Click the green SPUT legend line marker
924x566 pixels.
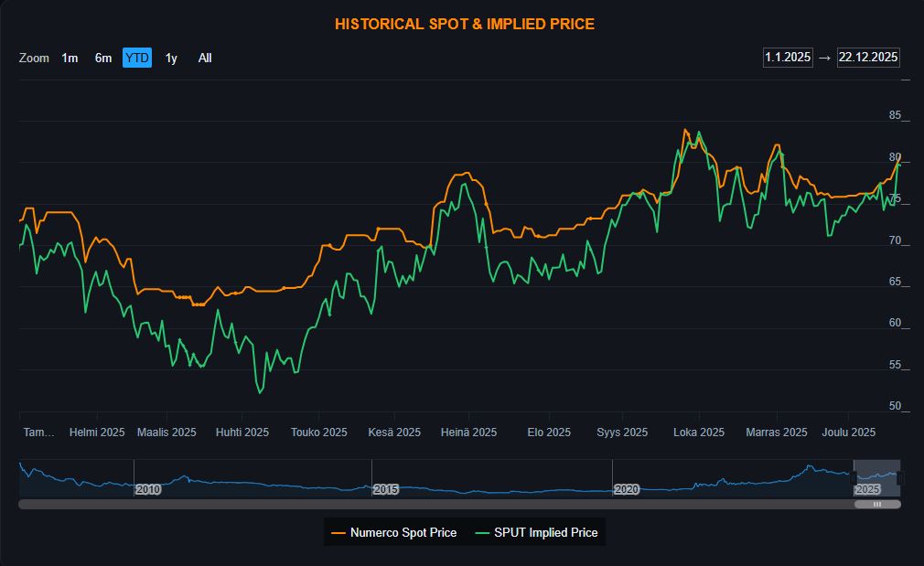[x=482, y=532]
